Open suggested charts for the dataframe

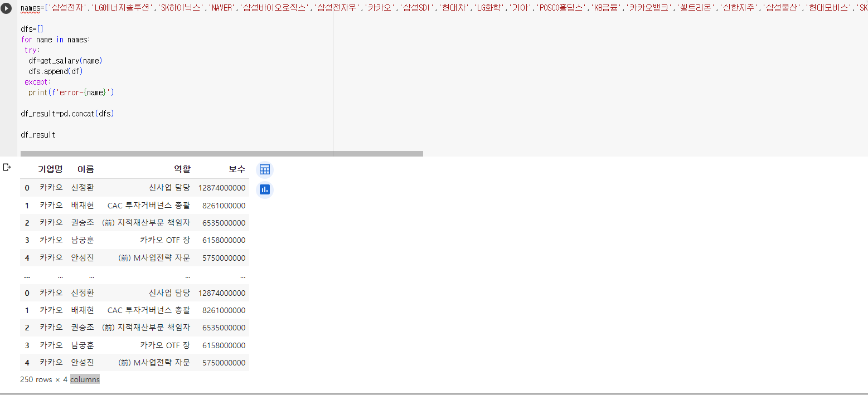(265, 190)
